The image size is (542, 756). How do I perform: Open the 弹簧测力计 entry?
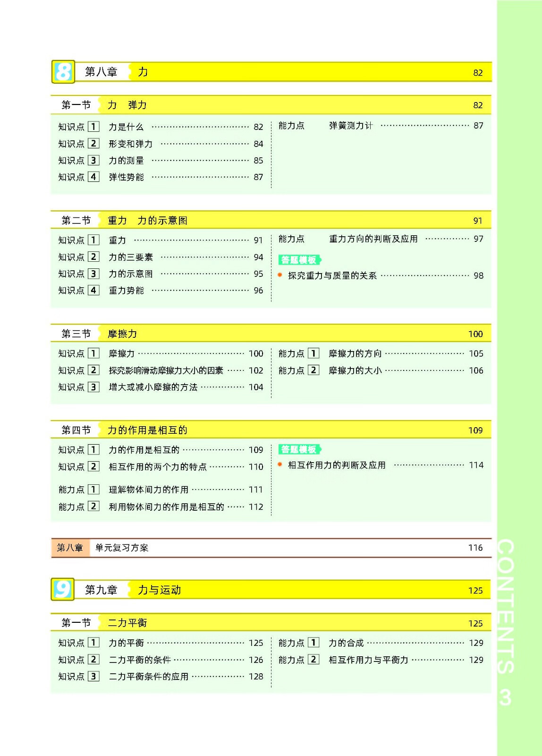pyautogui.click(x=351, y=126)
